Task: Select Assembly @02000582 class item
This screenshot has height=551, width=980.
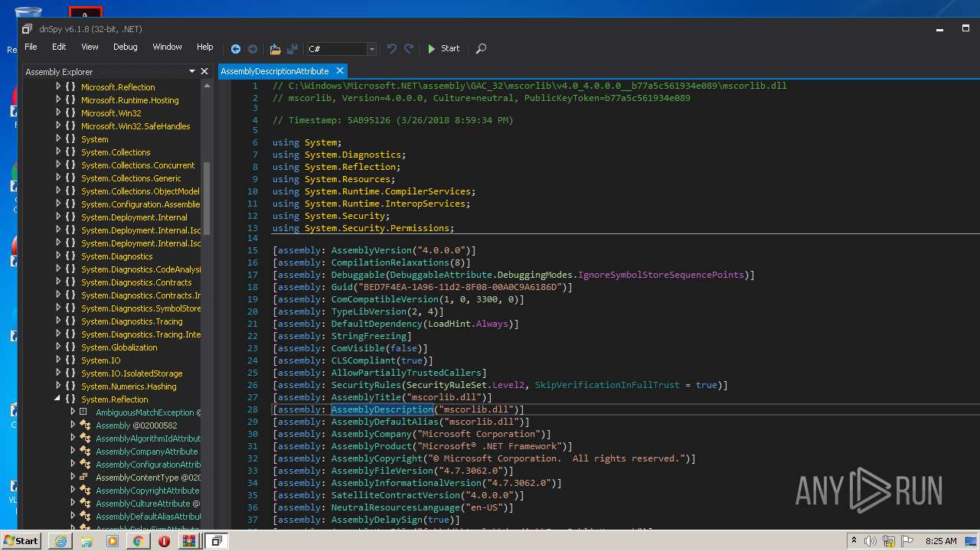Action: (x=136, y=425)
